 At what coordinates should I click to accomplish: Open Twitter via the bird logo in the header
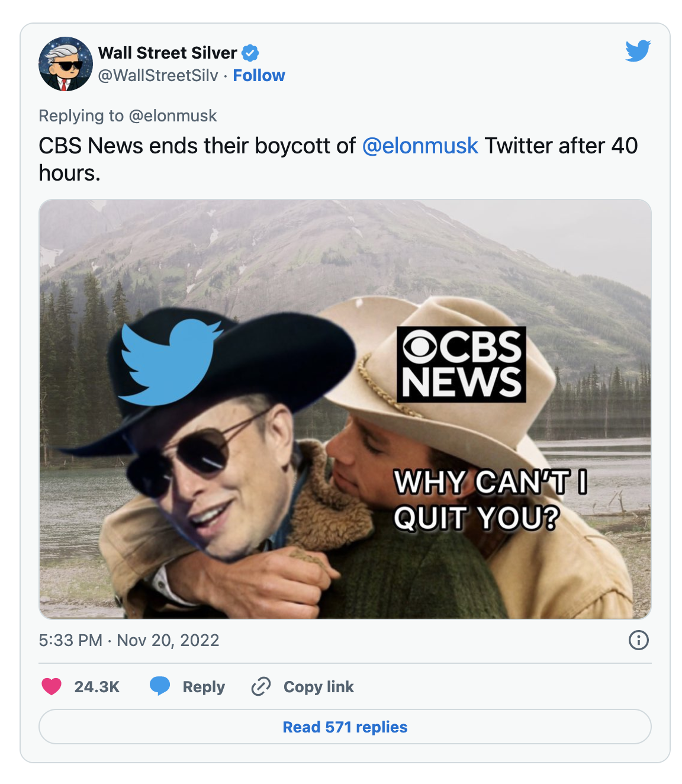638,51
